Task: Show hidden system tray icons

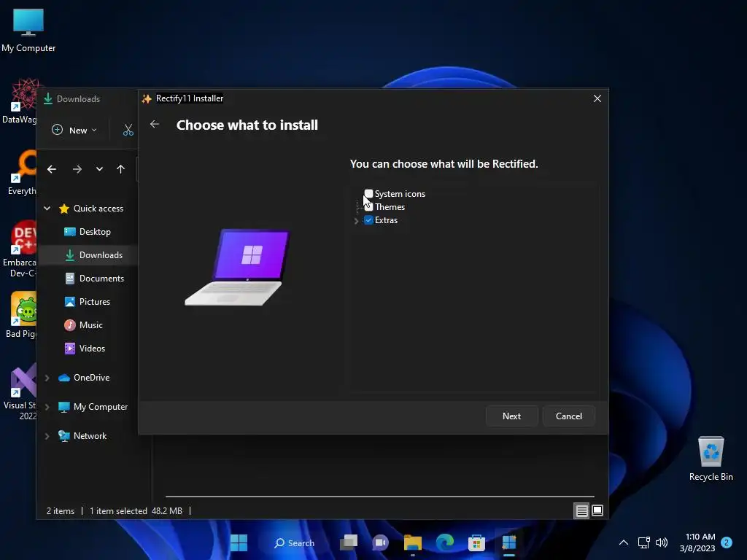Action: click(x=624, y=542)
